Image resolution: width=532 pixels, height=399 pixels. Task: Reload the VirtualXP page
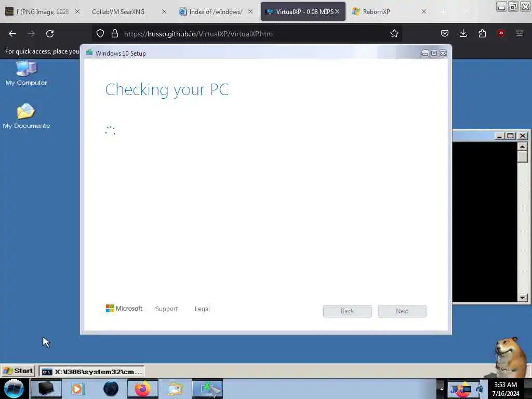point(50,34)
